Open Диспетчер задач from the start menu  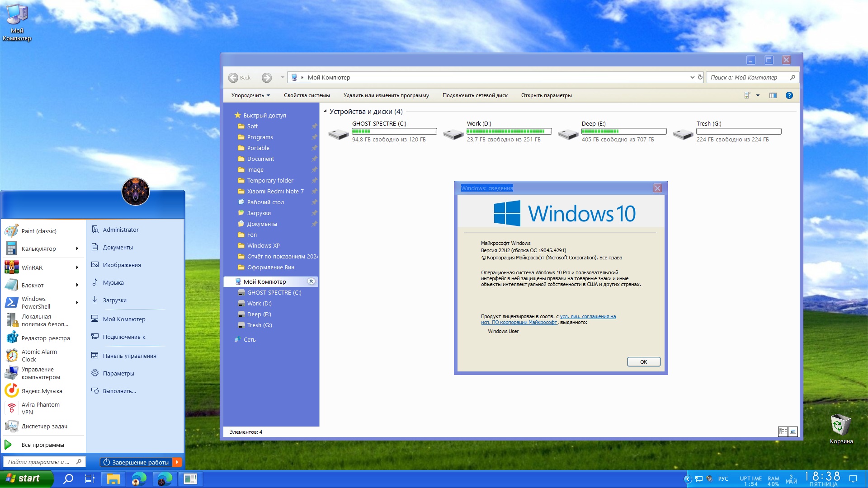(x=43, y=426)
